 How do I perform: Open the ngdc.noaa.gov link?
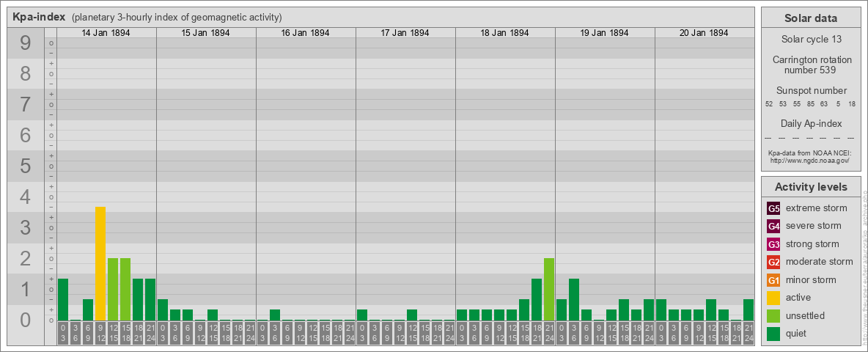(811, 160)
